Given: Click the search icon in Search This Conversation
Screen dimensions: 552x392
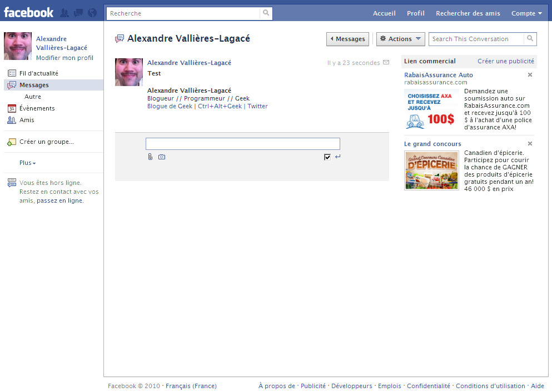Looking at the screenshot, I should 530,39.
